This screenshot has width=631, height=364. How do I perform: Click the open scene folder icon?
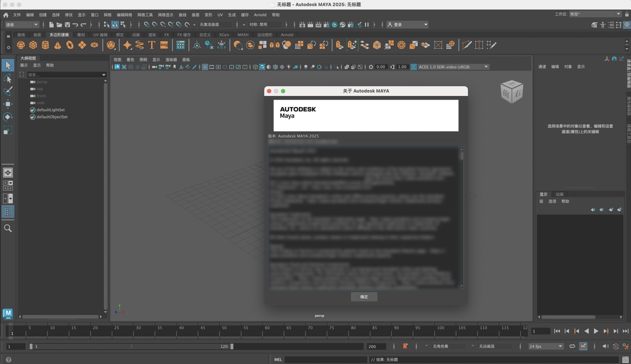point(59,24)
